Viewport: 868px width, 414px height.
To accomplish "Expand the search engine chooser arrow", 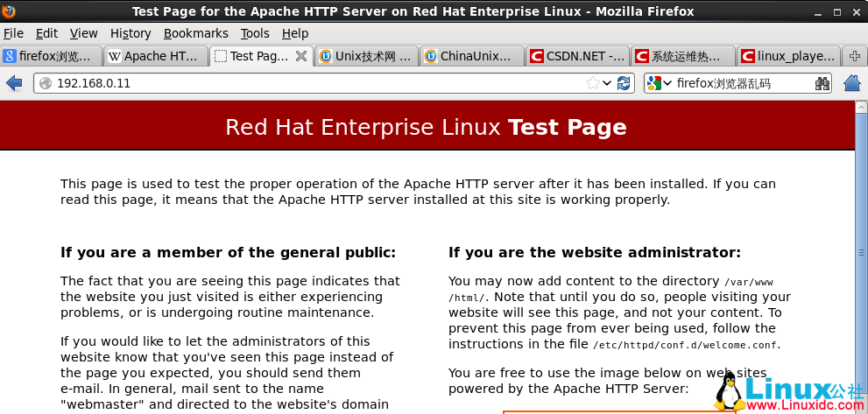I will (667, 83).
